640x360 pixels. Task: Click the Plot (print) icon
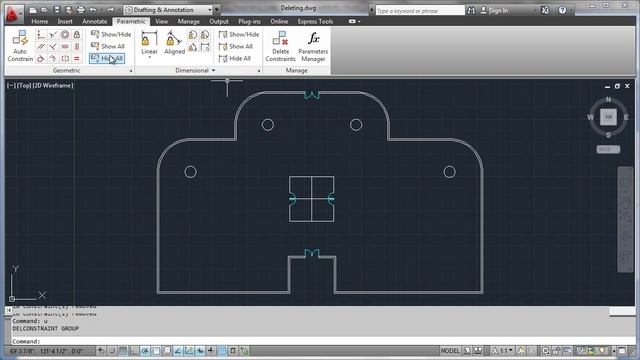tap(81, 10)
